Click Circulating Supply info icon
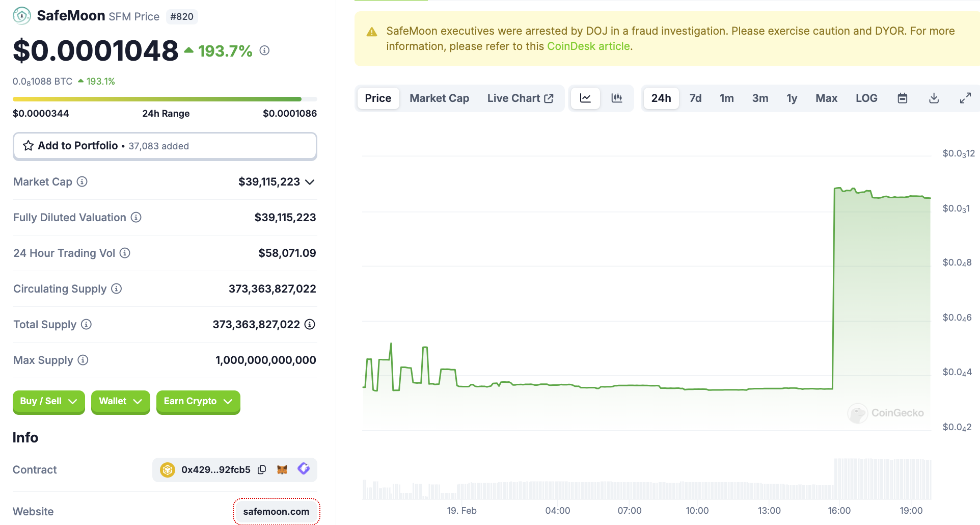 tap(117, 288)
